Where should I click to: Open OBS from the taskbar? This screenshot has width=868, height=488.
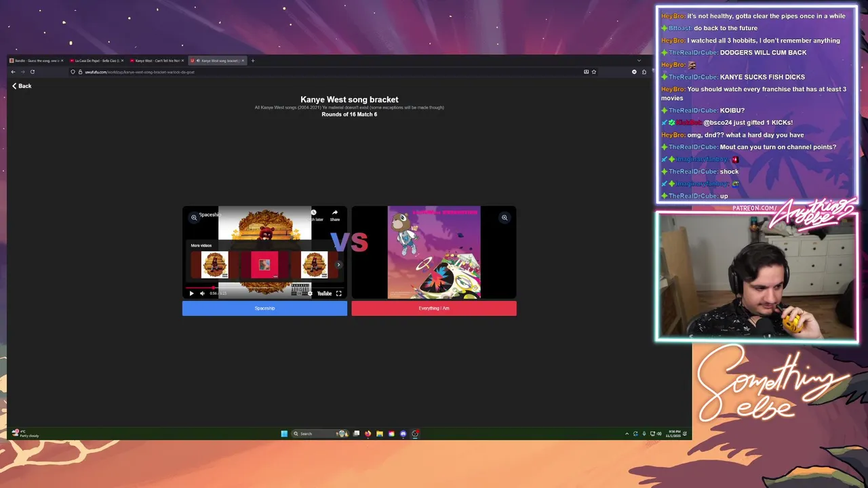tap(415, 434)
